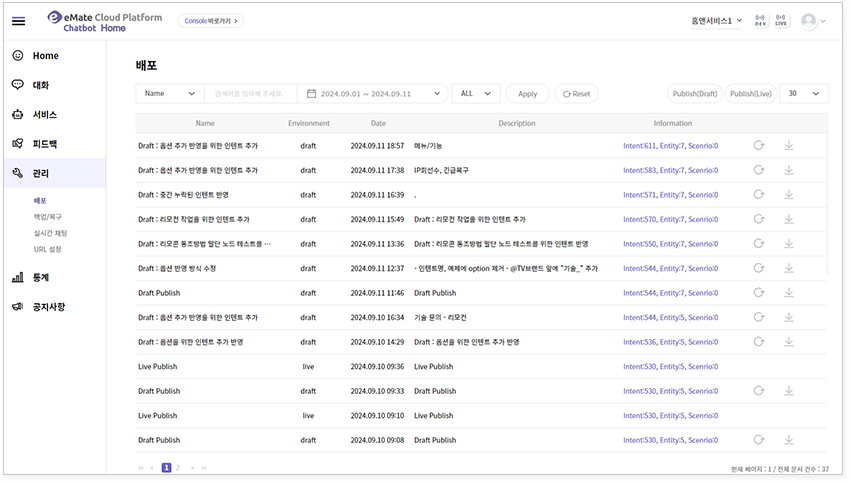The height and width of the screenshot is (483, 850).
Task: Switch to DEV environment icon
Action: (x=761, y=21)
